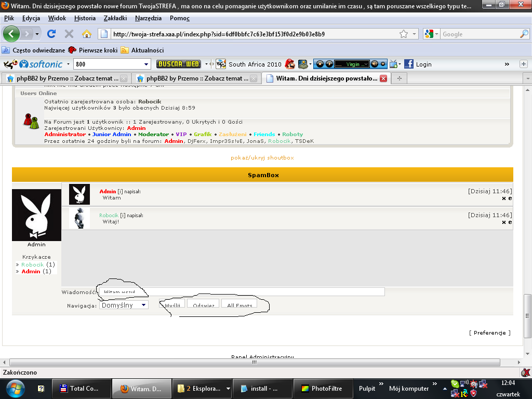
Task: Open the South Africa 2010 toolbar item
Action: tap(249, 64)
